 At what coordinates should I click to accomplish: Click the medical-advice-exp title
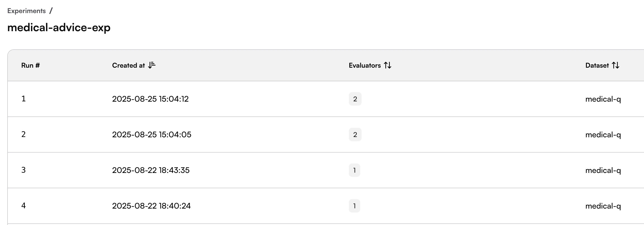click(59, 28)
